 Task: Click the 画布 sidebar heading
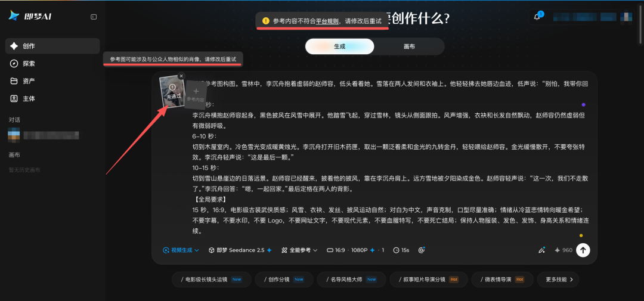pyautogui.click(x=14, y=155)
